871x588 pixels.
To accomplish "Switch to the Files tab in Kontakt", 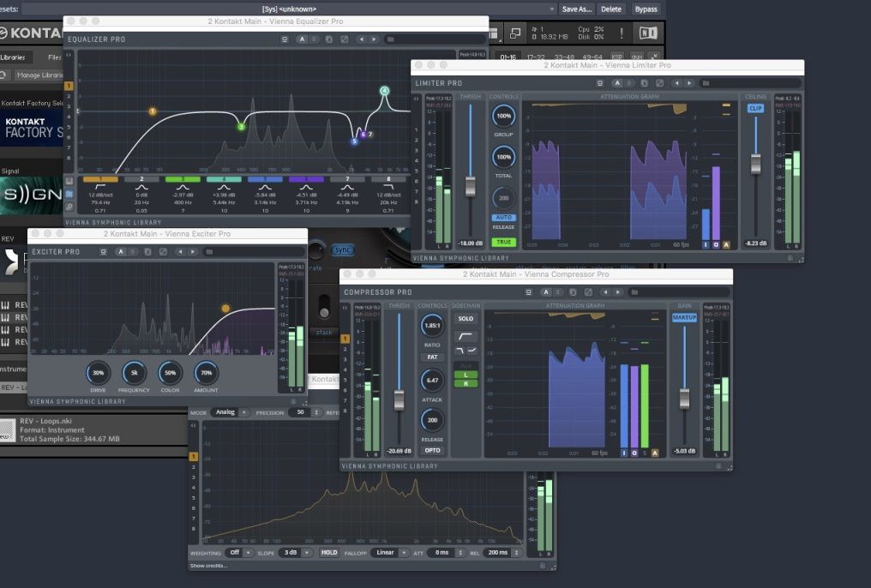I will pyautogui.click(x=54, y=57).
